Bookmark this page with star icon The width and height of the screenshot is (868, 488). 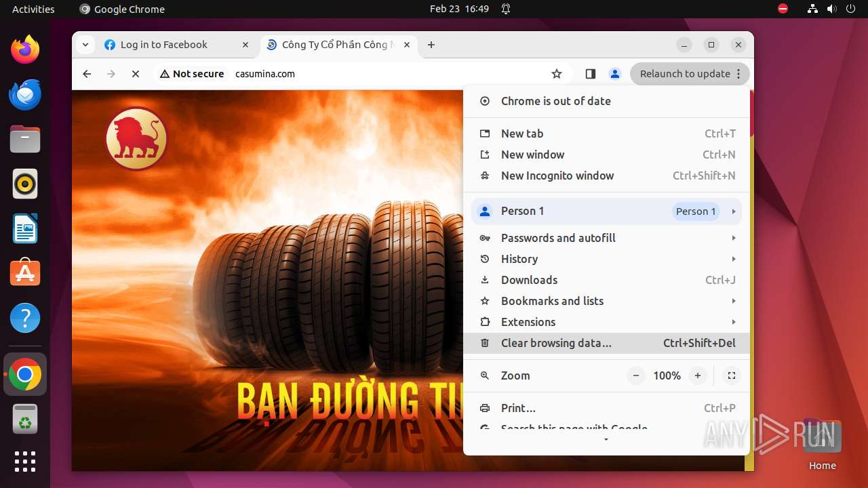pyautogui.click(x=557, y=74)
